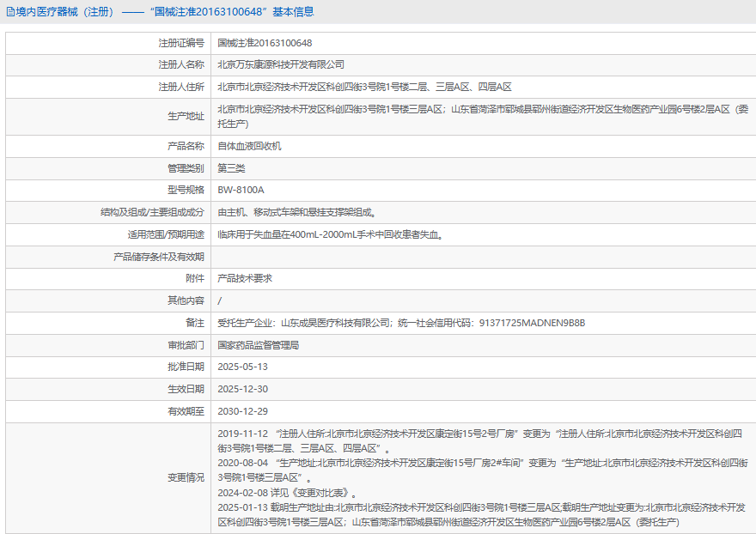Click the label 型号规格

186,190
